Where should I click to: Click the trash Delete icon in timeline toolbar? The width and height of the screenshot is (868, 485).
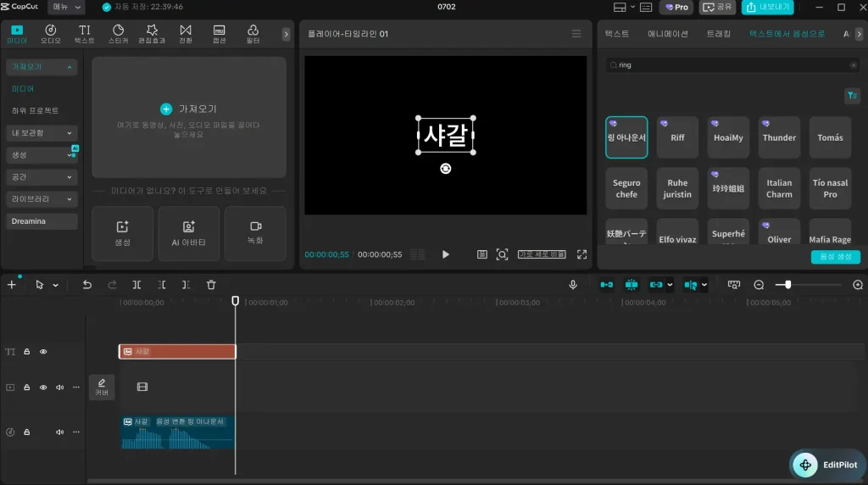coord(211,285)
